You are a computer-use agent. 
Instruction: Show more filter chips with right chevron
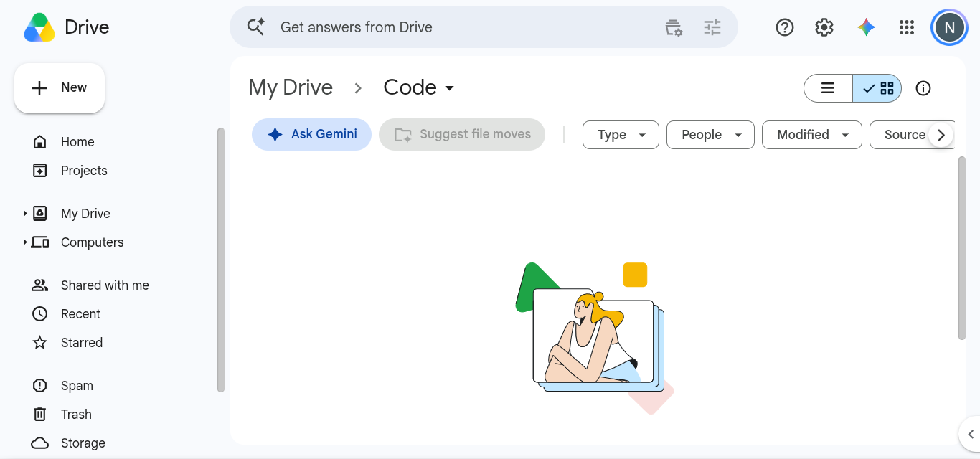pyautogui.click(x=941, y=135)
